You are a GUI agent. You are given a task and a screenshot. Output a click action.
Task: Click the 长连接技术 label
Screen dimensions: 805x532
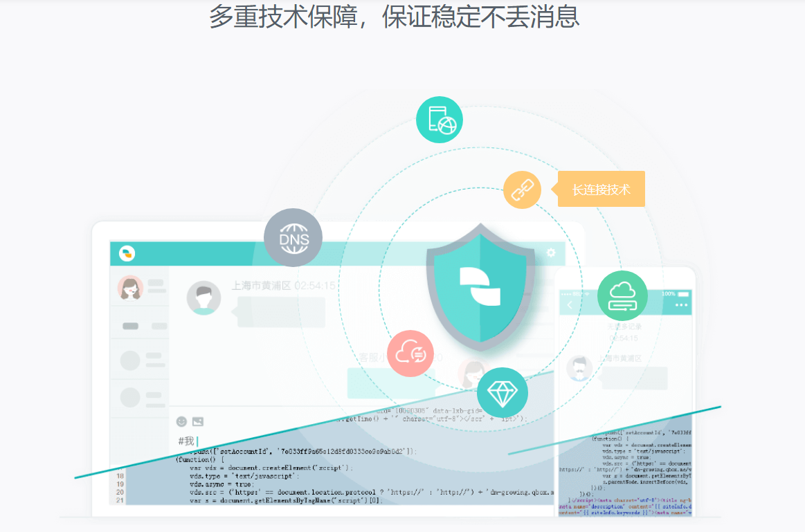point(602,190)
